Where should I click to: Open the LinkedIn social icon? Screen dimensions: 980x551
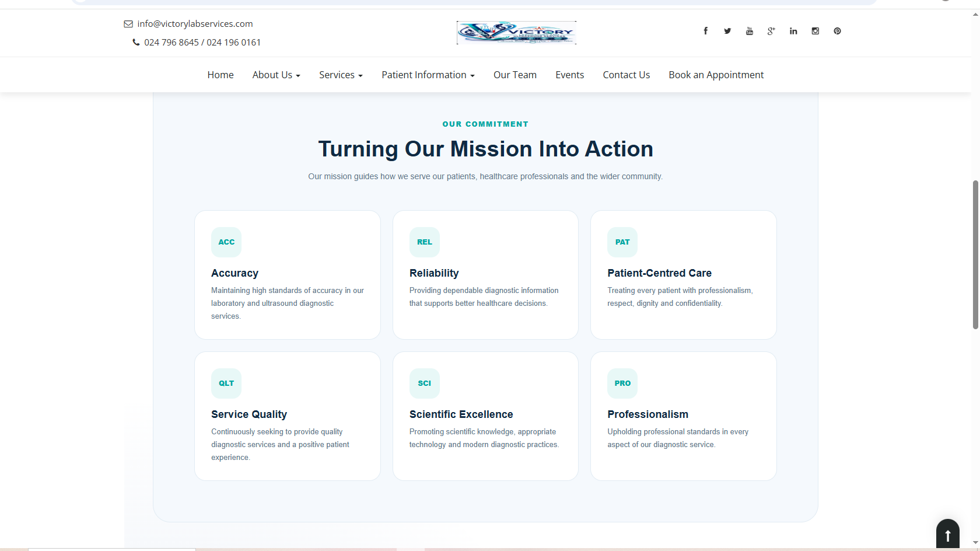[793, 31]
